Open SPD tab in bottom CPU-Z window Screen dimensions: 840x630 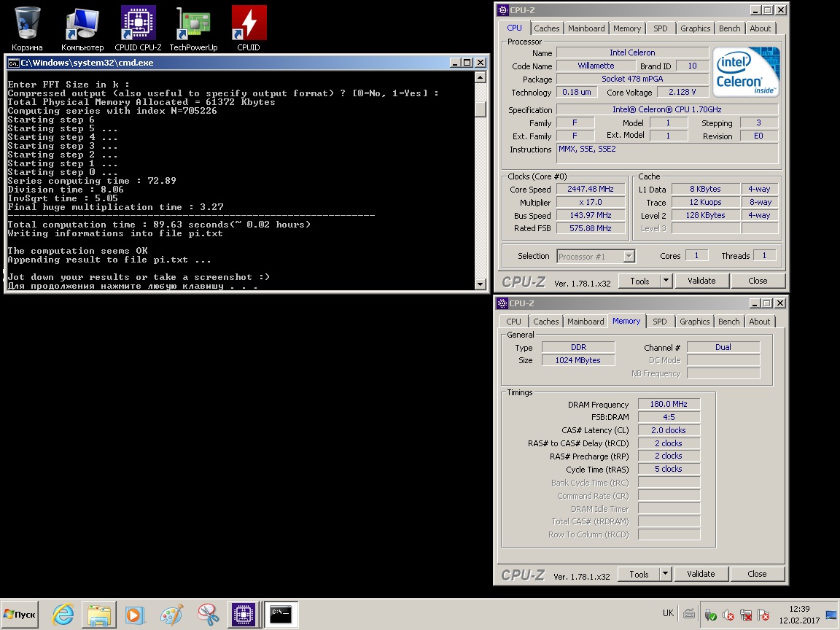[x=659, y=322]
